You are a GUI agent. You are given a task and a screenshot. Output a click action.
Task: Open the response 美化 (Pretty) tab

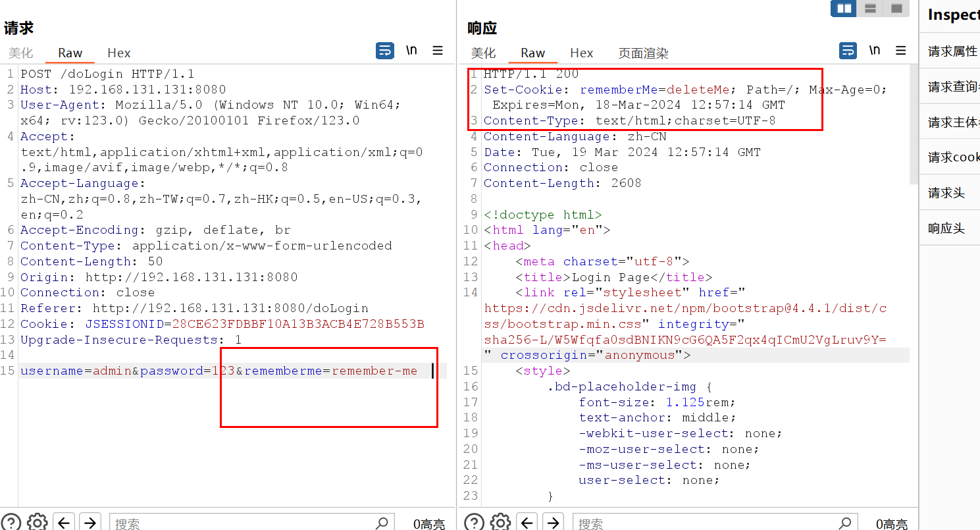coord(484,53)
